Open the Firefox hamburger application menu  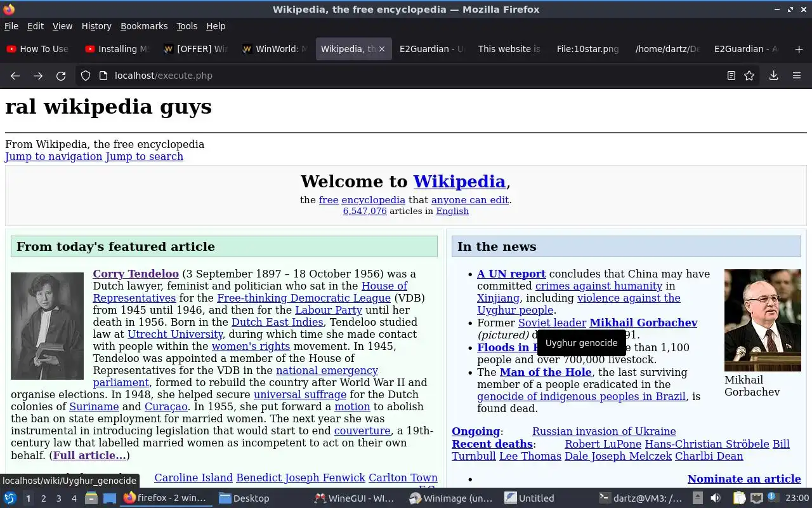point(797,76)
